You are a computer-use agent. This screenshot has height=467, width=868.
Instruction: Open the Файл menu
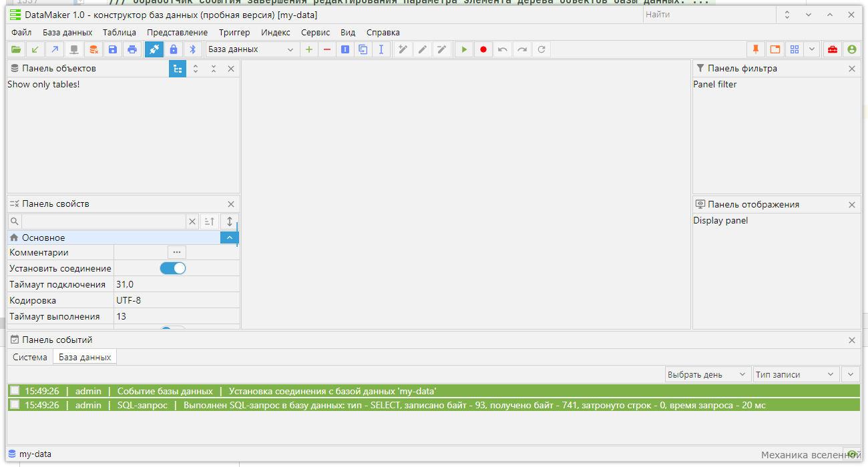coord(21,32)
